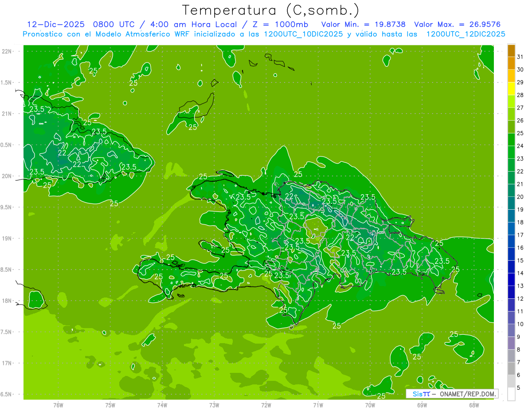
Task: Click the legend scale value 27
Action: tap(520, 108)
